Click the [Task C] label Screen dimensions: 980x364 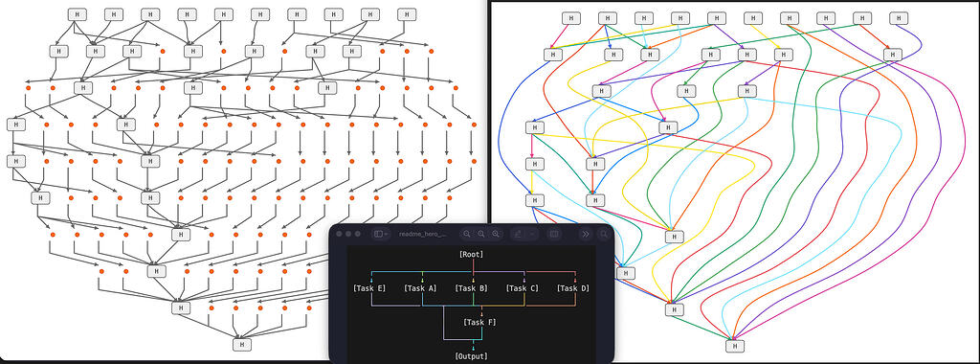[522, 288]
